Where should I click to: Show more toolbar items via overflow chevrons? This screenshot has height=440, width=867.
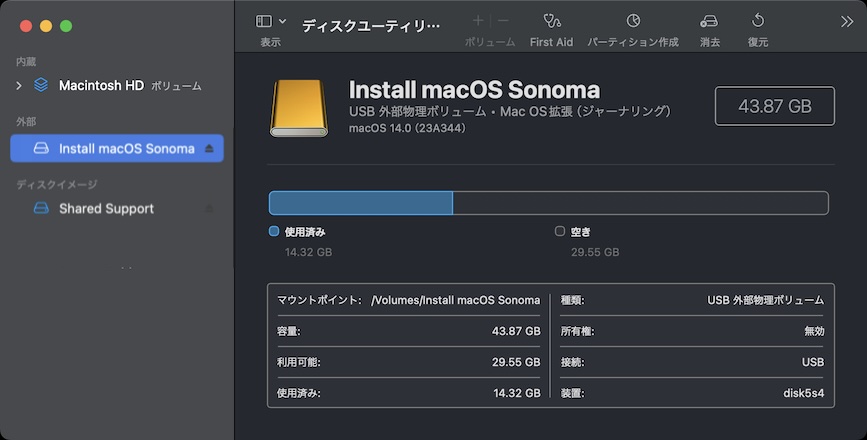pos(847,21)
